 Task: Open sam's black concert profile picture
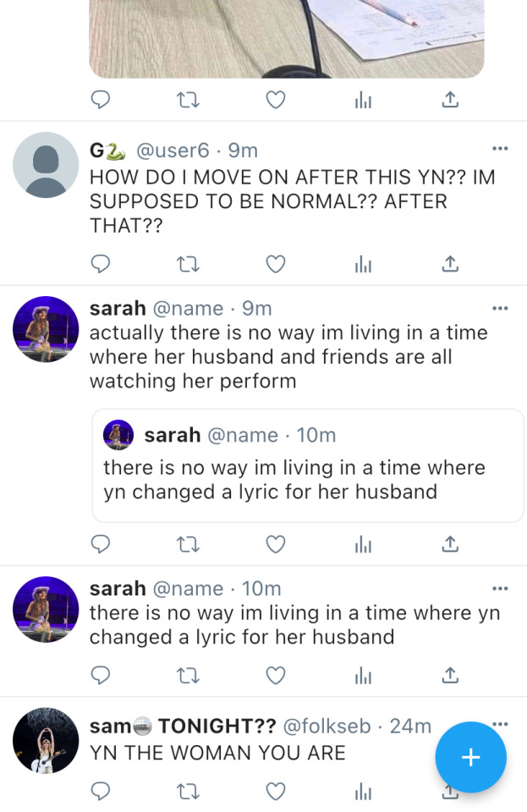click(46, 740)
